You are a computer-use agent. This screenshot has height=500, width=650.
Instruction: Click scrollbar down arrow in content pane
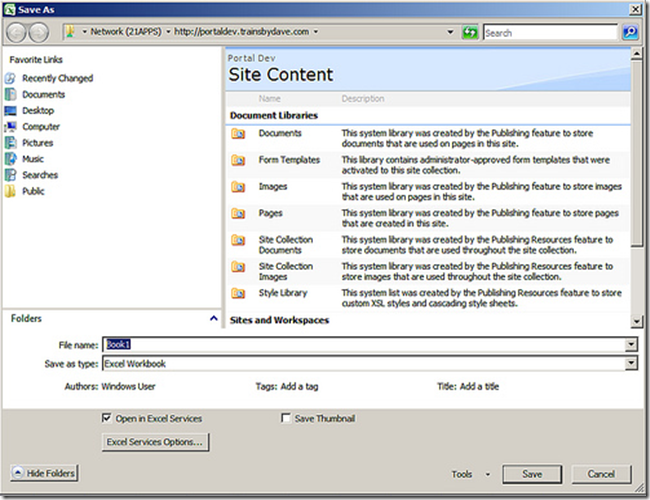point(637,321)
